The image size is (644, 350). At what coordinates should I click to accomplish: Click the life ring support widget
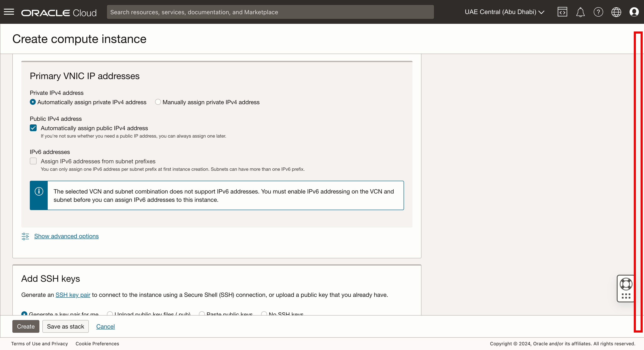click(x=626, y=284)
